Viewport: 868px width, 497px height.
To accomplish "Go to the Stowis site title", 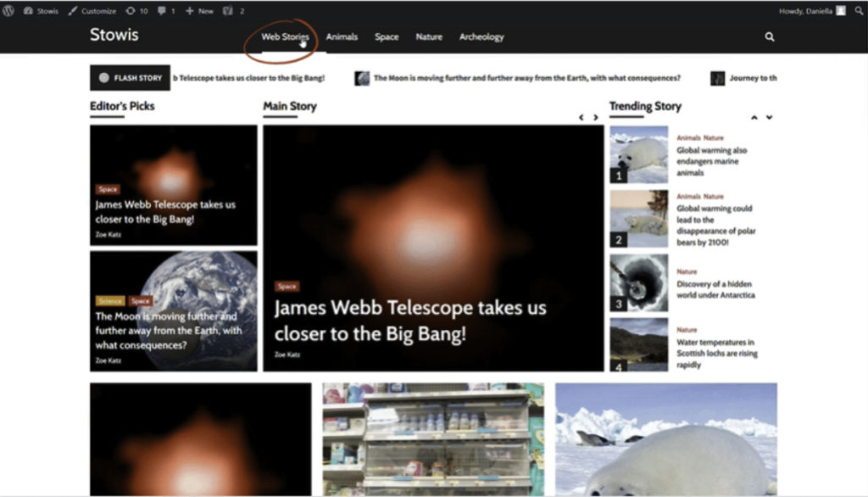I will [114, 35].
